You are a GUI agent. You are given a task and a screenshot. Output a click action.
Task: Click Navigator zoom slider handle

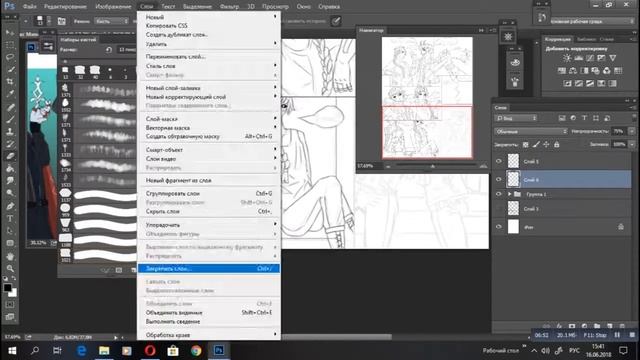[433, 166]
